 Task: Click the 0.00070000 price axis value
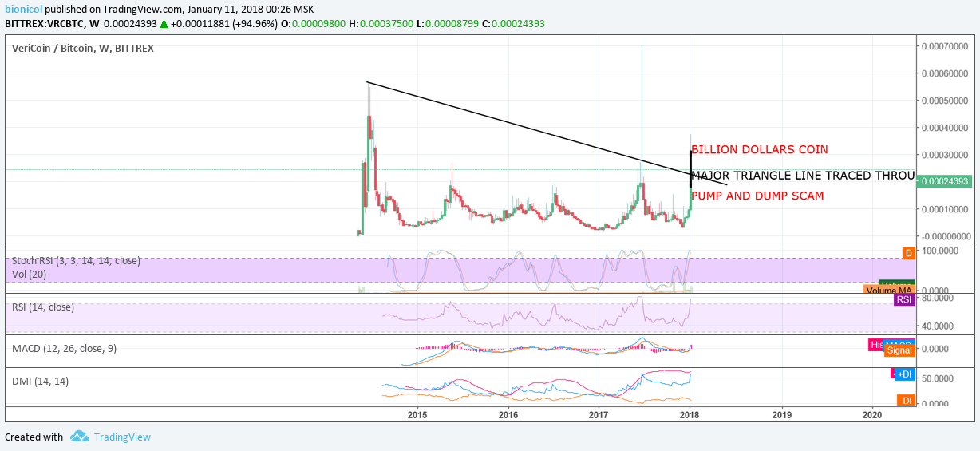[x=946, y=46]
